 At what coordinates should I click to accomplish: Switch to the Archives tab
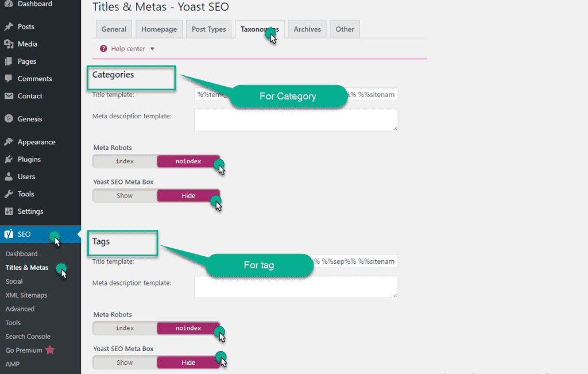[307, 29]
